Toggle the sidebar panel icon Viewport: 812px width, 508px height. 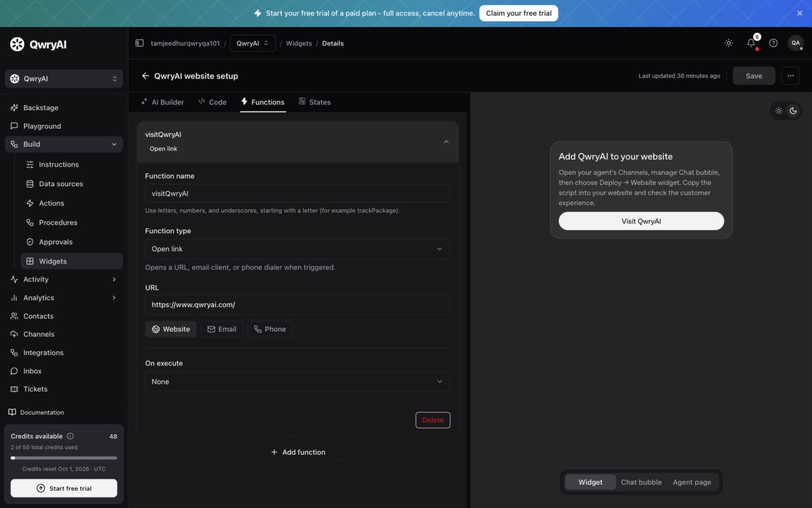point(140,43)
